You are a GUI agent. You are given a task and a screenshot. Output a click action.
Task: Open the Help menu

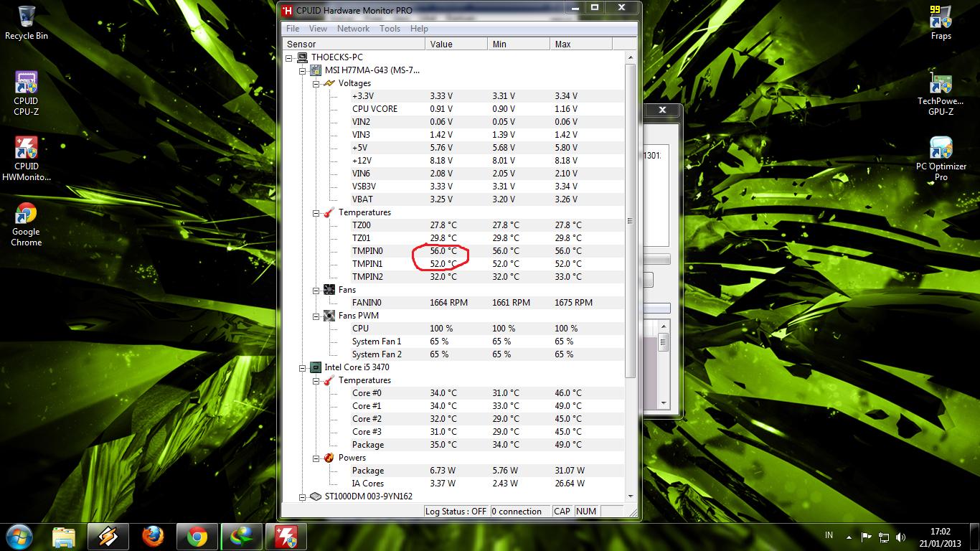click(x=419, y=29)
